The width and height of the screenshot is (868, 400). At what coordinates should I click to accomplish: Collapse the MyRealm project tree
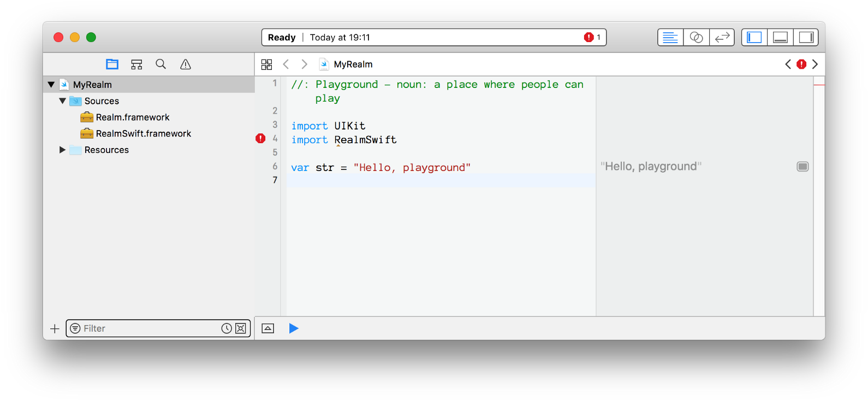(x=51, y=85)
